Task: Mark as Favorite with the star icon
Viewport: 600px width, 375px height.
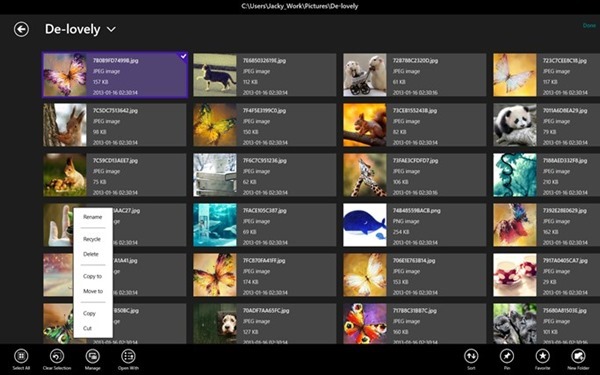Action: [542, 356]
